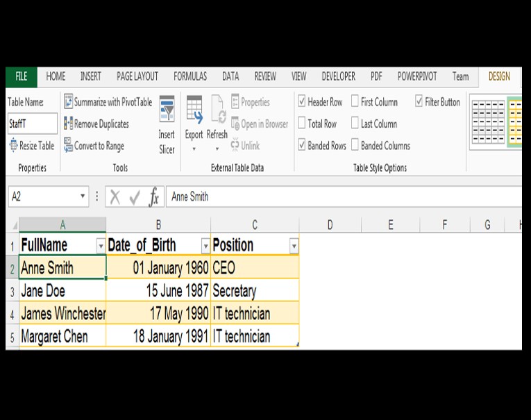
Task: Expand the Name Box dropdown arrow
Action: point(83,196)
